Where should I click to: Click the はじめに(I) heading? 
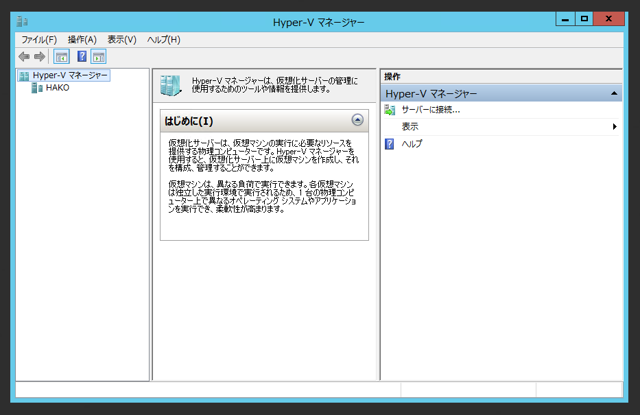pyautogui.click(x=189, y=121)
